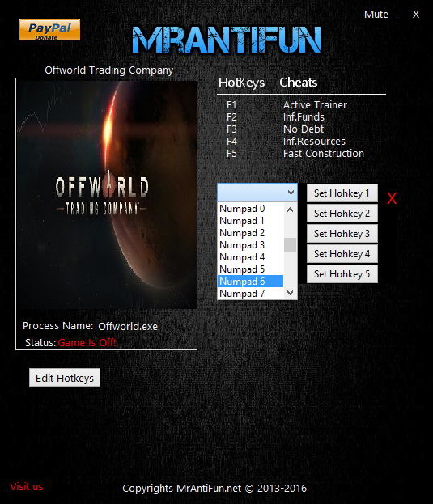Image resolution: width=433 pixels, height=504 pixels.
Task: Click the Inf.Resources cheat label
Action: pyautogui.click(x=314, y=142)
